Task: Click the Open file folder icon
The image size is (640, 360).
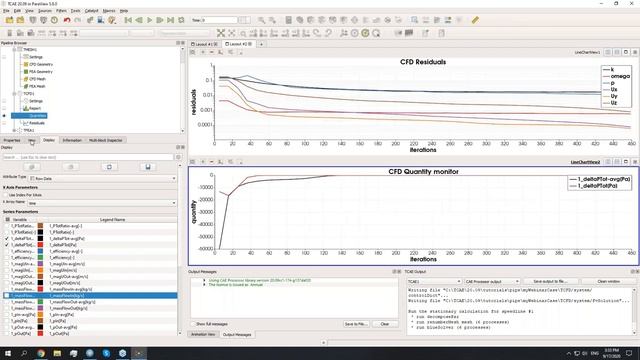Action: click(x=9, y=20)
